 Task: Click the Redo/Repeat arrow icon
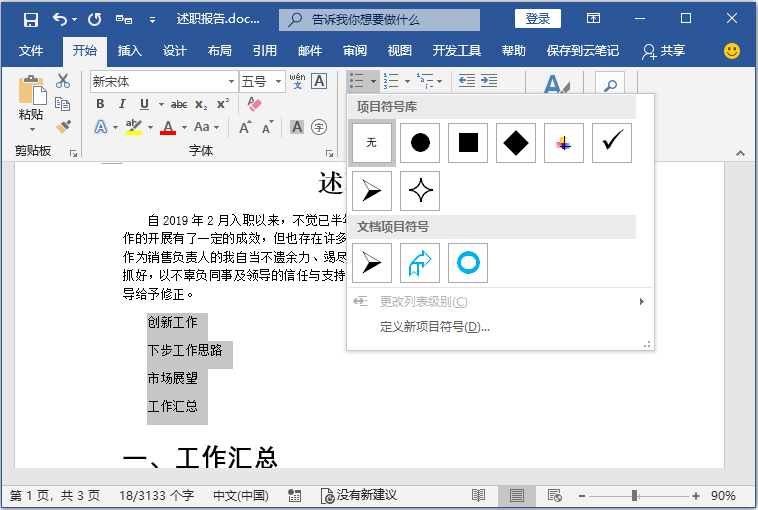pyautogui.click(x=94, y=19)
